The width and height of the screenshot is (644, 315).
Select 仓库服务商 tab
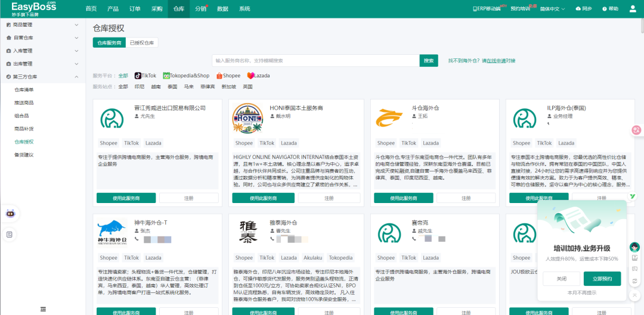[x=109, y=43]
